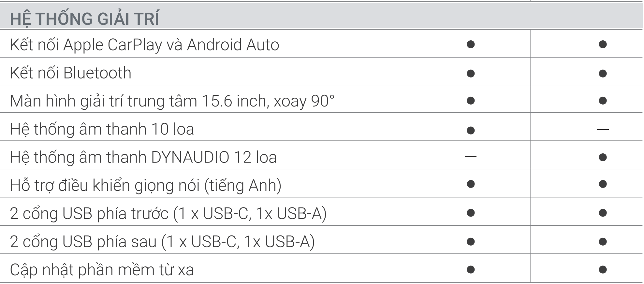
Task: Click last-column dot for the 15.6 inch screen row
Action: click(x=603, y=100)
